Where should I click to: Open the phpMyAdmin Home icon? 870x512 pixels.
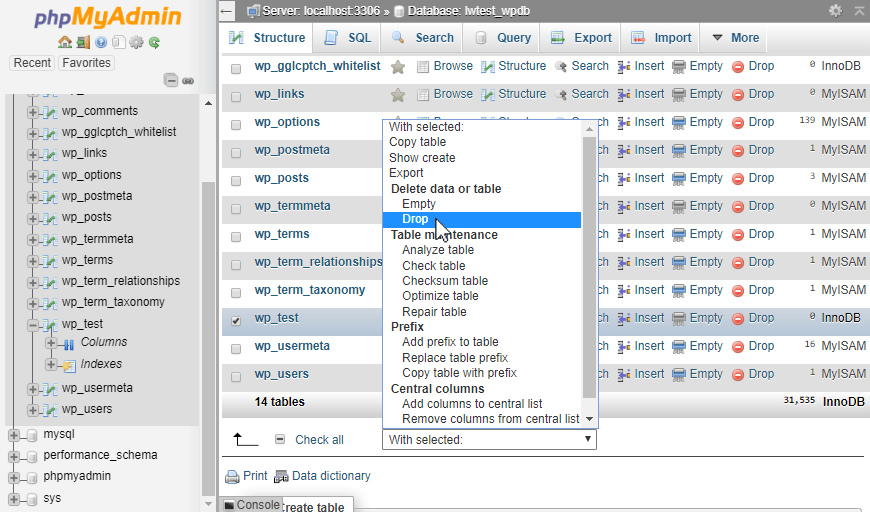click(65, 42)
